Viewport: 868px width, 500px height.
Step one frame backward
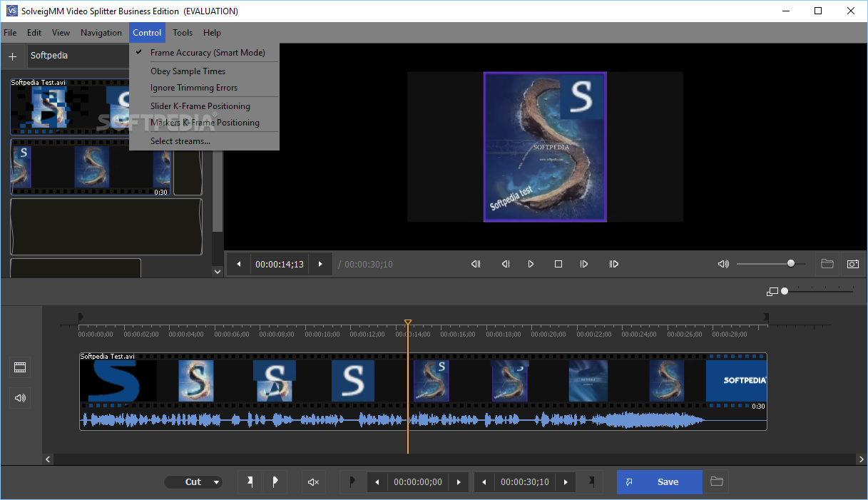click(505, 264)
